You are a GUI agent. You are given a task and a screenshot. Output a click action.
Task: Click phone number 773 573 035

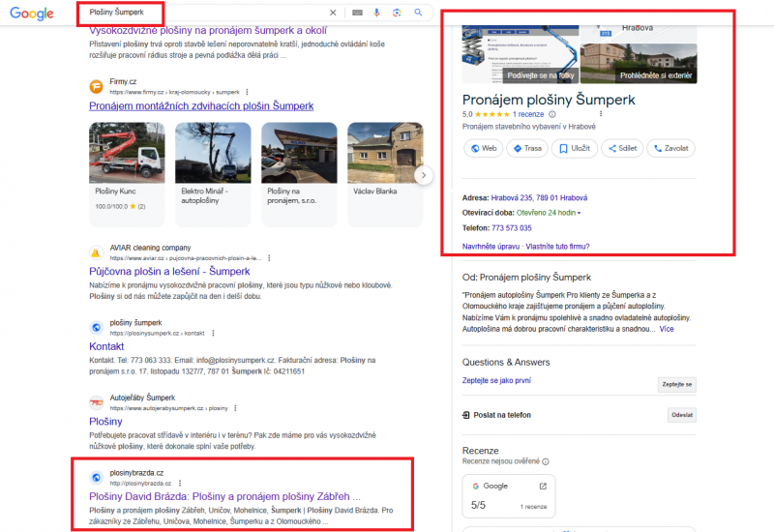click(512, 228)
